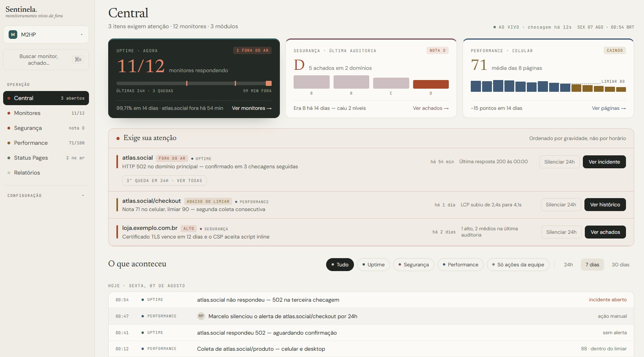Click the 1 FORA DO AR badge
This screenshot has width=644, height=357.
click(252, 51)
